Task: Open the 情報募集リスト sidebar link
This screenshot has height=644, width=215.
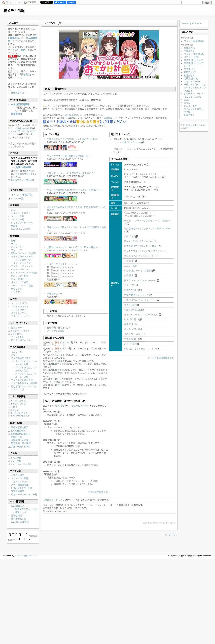Action: tap(19, 93)
